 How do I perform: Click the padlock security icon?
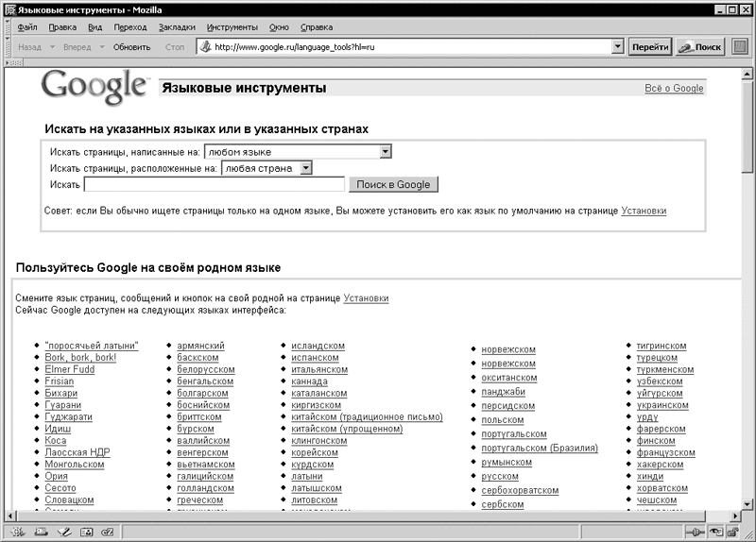point(732,532)
